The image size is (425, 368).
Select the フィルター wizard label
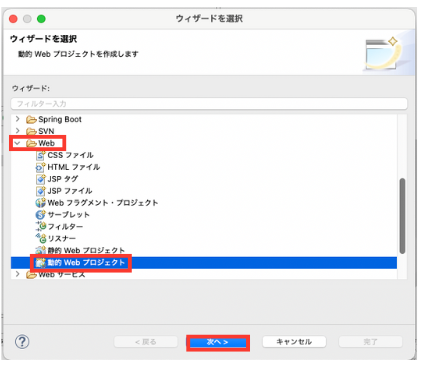pyautogui.click(x=65, y=227)
